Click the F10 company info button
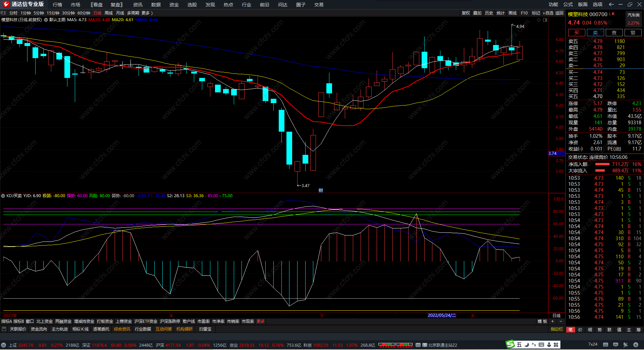This screenshot has width=644, height=350. 524,13
